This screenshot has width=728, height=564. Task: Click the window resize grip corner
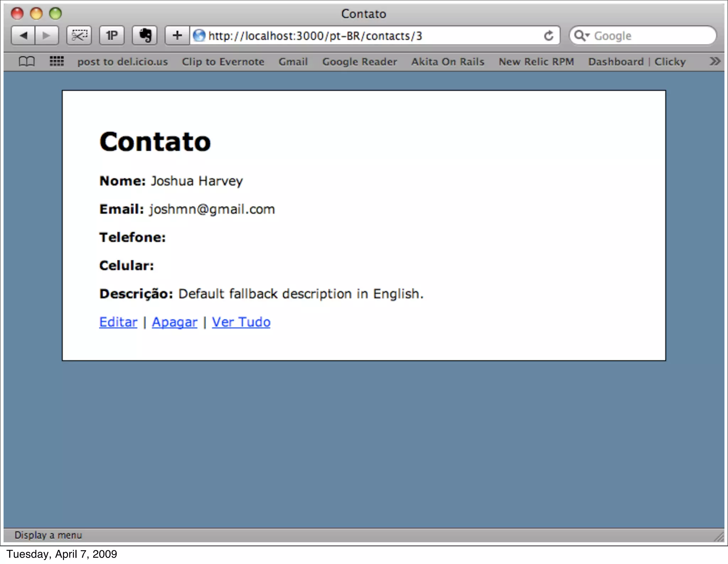coord(719,537)
